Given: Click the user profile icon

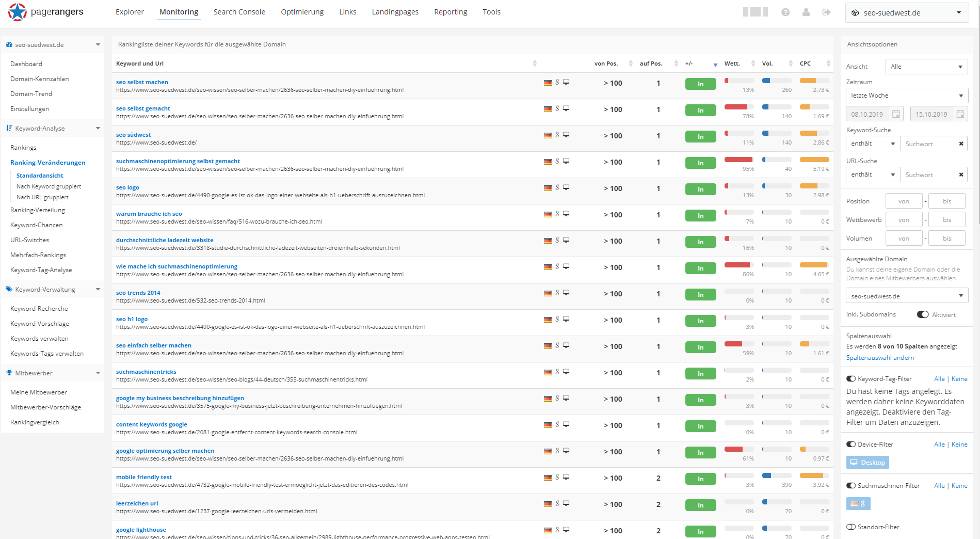Looking at the screenshot, I should 806,12.
